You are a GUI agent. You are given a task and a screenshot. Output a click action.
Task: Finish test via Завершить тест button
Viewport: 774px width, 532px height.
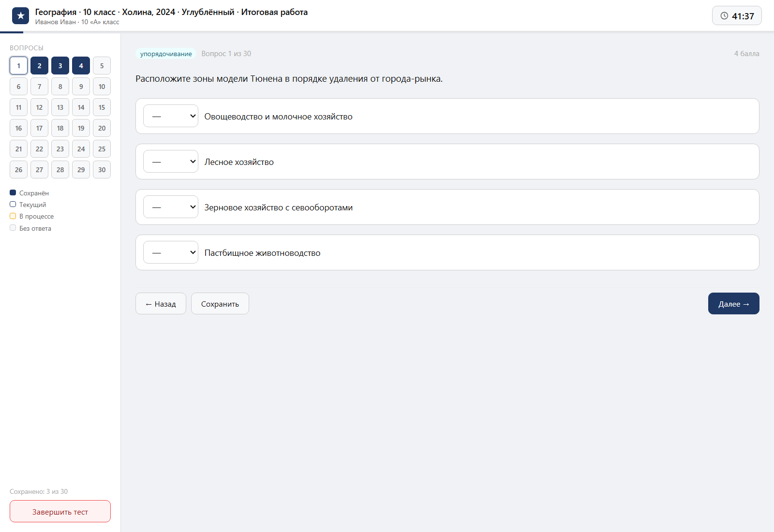(x=60, y=511)
